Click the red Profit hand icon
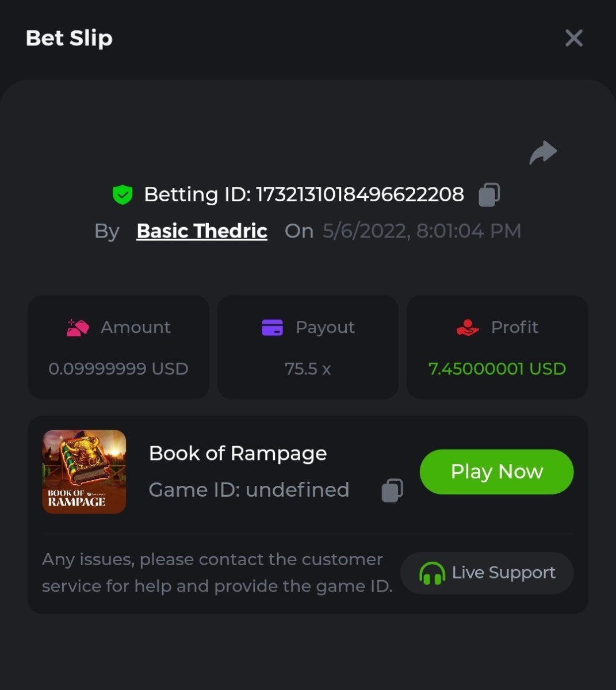The image size is (616, 690). coord(468,328)
